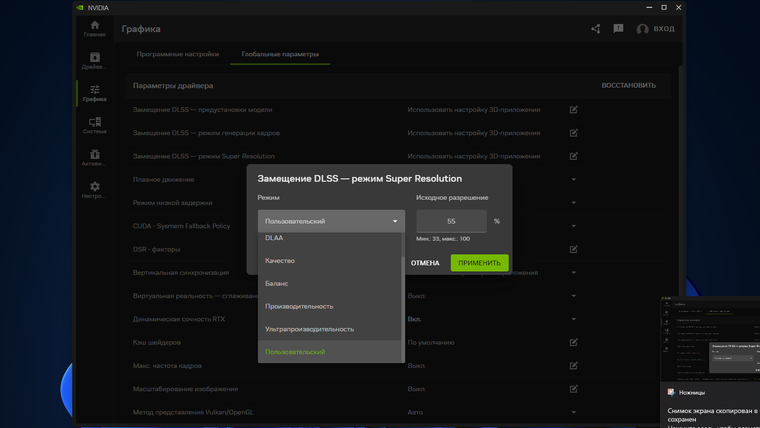
Task: Choose DLAA from the mode list
Action: click(x=330, y=238)
